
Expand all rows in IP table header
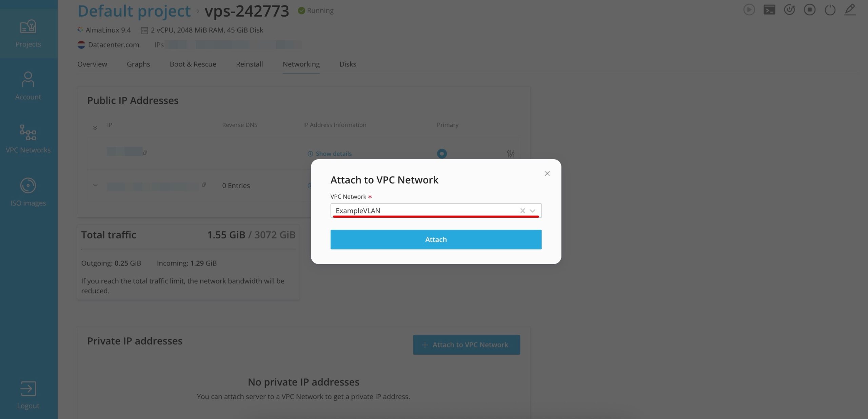[x=95, y=128]
